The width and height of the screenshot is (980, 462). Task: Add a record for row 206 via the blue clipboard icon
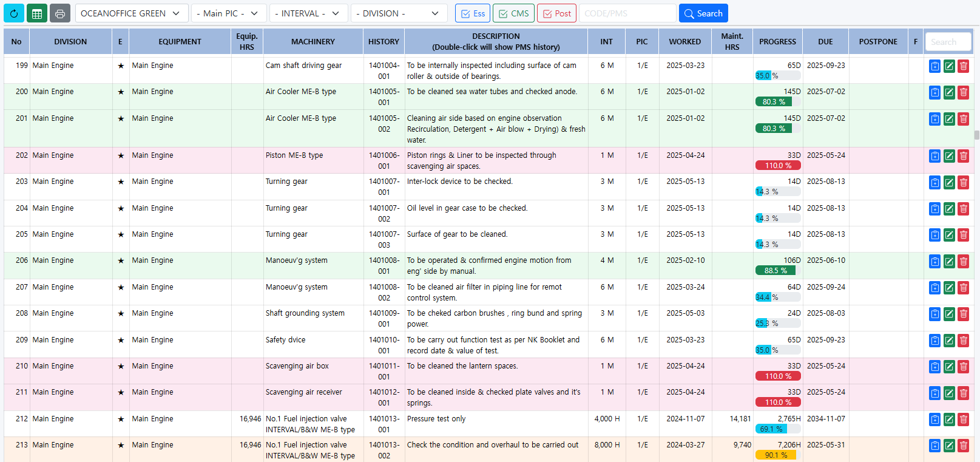point(935,262)
